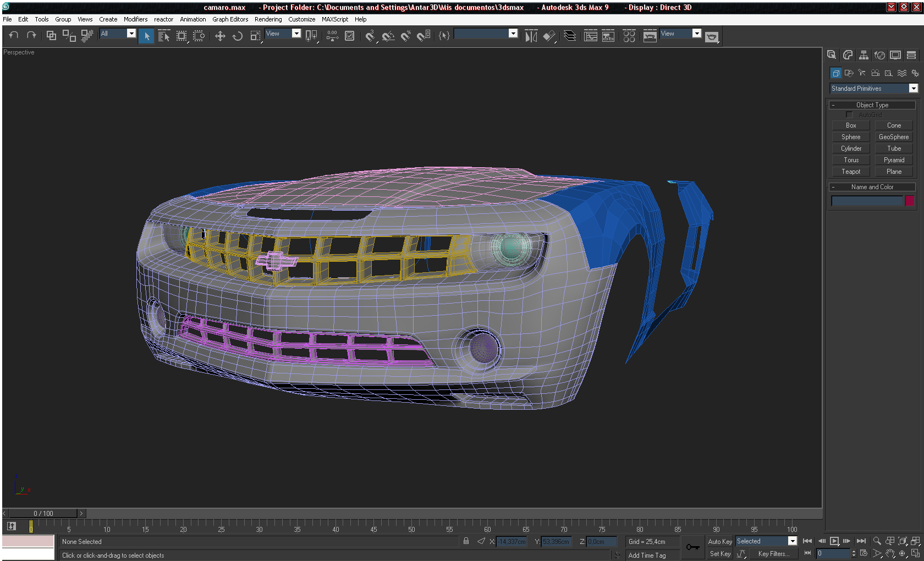
Task: Click the Cylinder primitive button
Action: click(851, 148)
